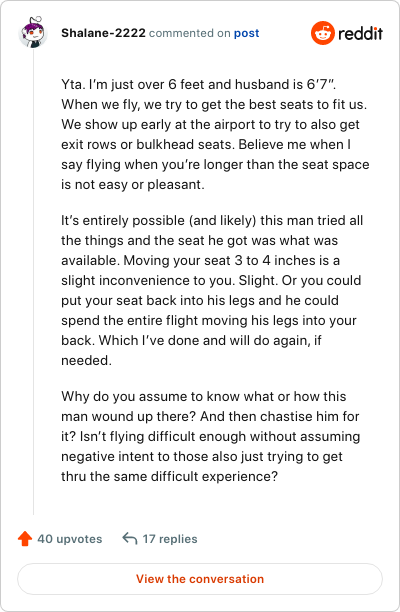Click the line "thru the same difficult experience?"

click(169, 477)
